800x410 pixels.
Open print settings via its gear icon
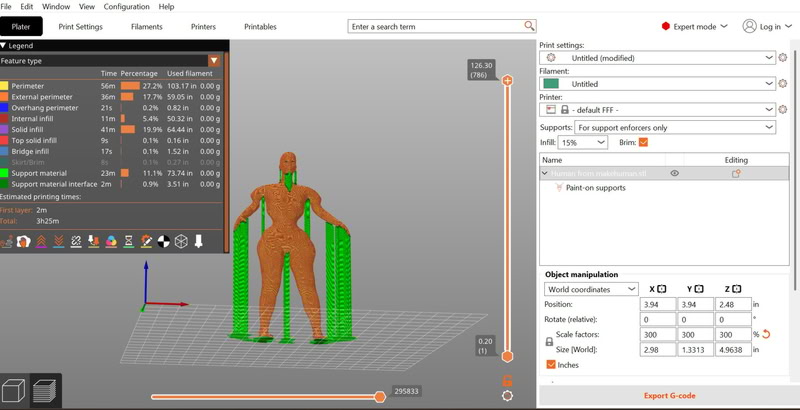click(x=783, y=58)
